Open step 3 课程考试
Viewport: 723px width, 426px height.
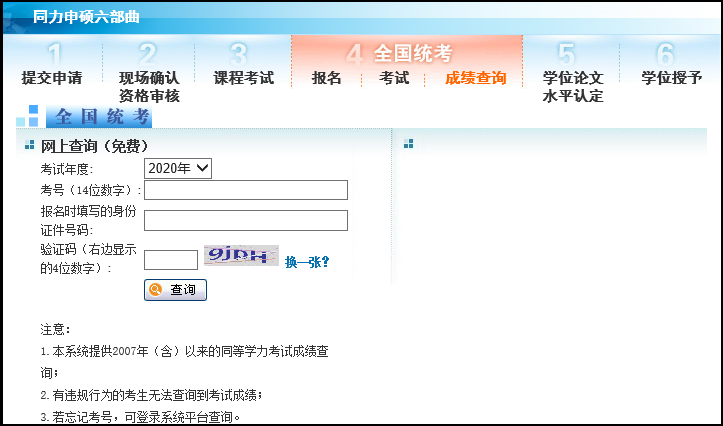[x=243, y=67]
